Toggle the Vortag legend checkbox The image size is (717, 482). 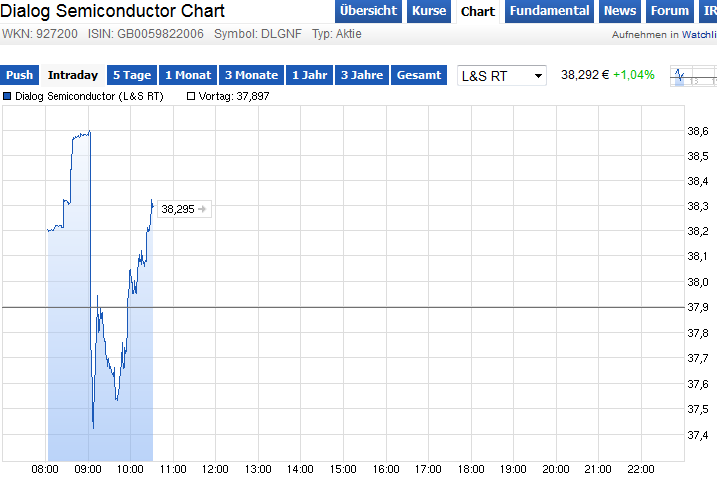tap(191, 96)
